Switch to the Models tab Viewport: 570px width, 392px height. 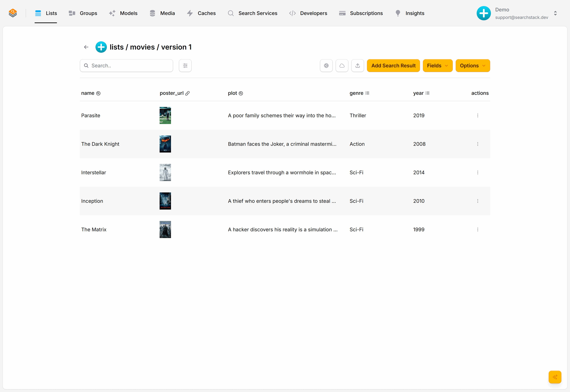123,13
